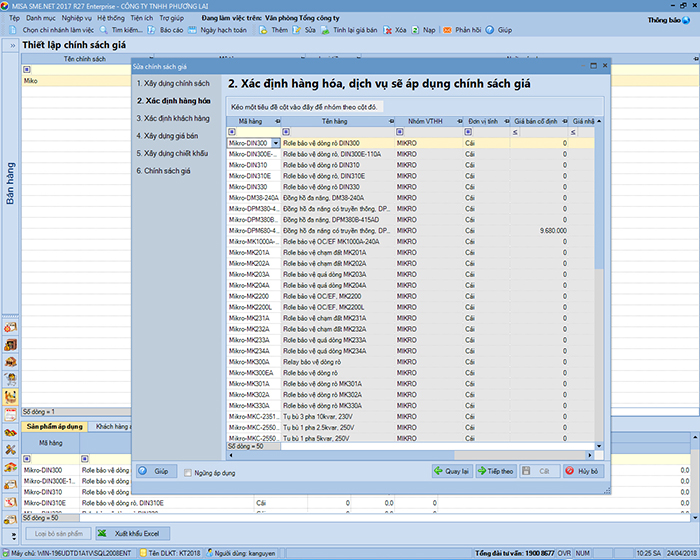Switch to the Khách hàng tab
Viewport: 700px width, 560px height.
coord(112,426)
